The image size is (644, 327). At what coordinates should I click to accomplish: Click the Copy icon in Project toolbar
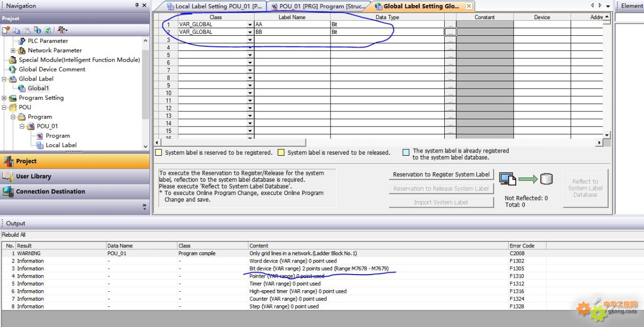point(17,30)
